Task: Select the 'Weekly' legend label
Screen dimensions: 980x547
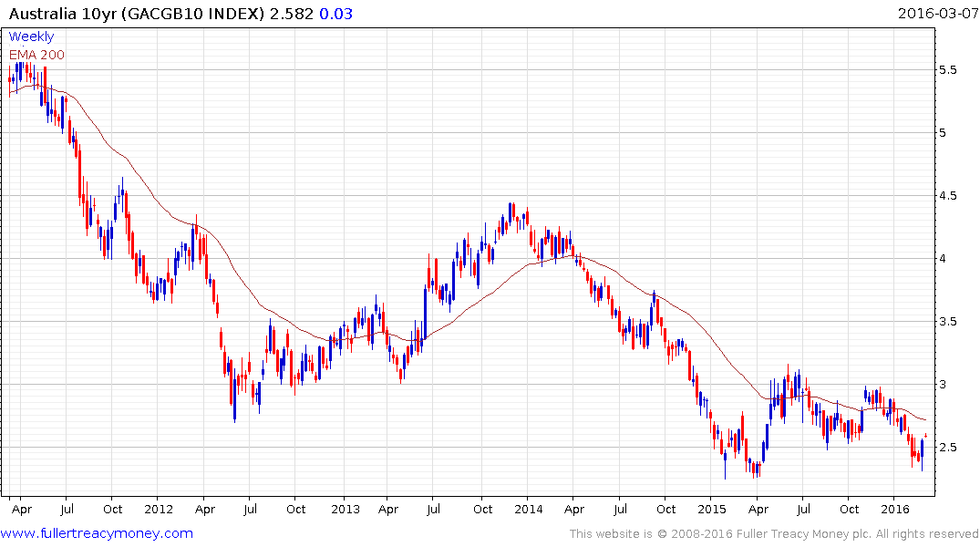Action: (x=31, y=36)
